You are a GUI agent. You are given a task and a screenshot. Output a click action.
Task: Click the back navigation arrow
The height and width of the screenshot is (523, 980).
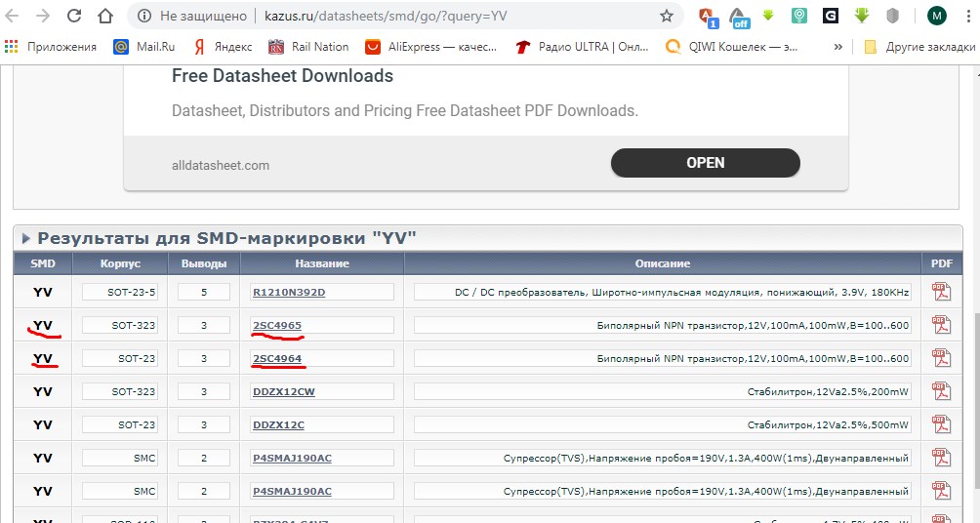[x=14, y=16]
